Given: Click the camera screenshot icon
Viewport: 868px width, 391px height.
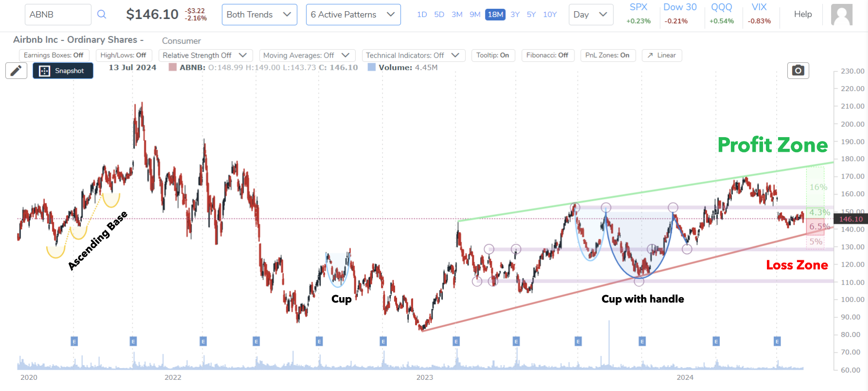Looking at the screenshot, I should [x=798, y=71].
